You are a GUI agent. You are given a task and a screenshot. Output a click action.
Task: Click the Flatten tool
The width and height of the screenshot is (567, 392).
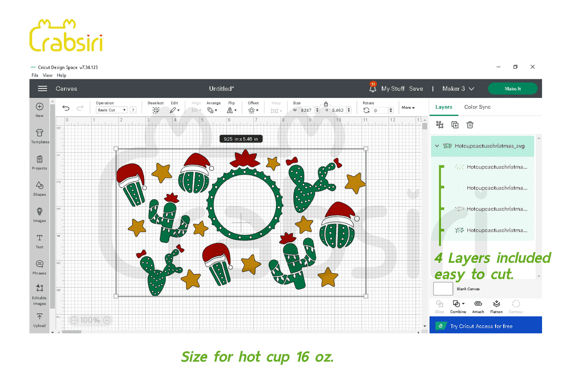pos(496,306)
